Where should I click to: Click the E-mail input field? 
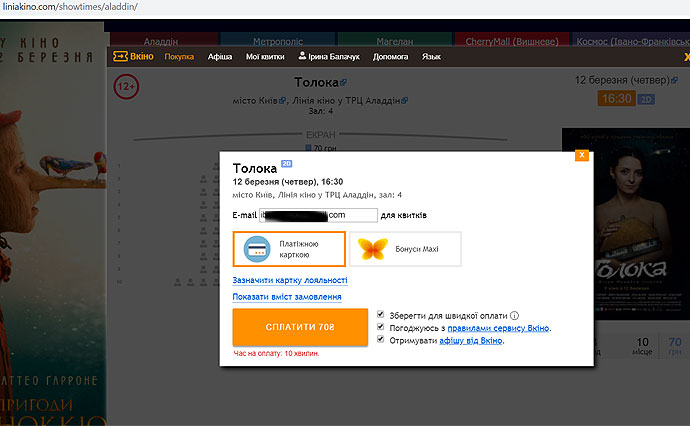point(318,215)
